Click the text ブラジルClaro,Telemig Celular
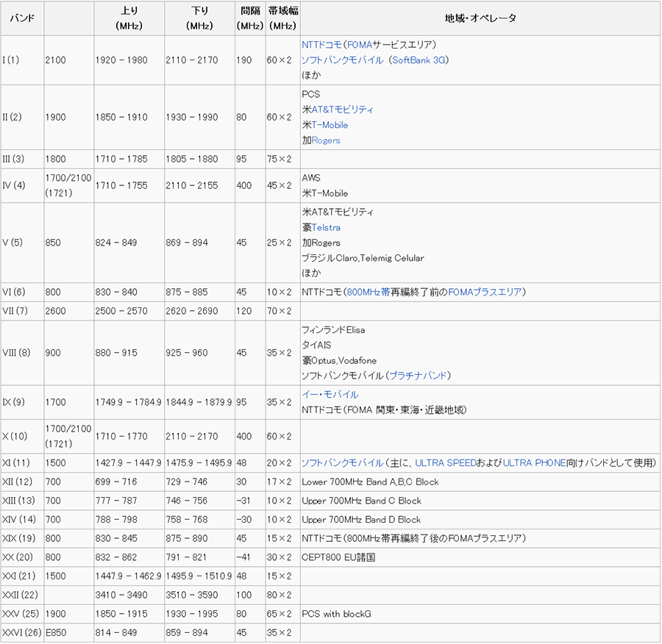The width and height of the screenshot is (662, 644). (x=363, y=258)
